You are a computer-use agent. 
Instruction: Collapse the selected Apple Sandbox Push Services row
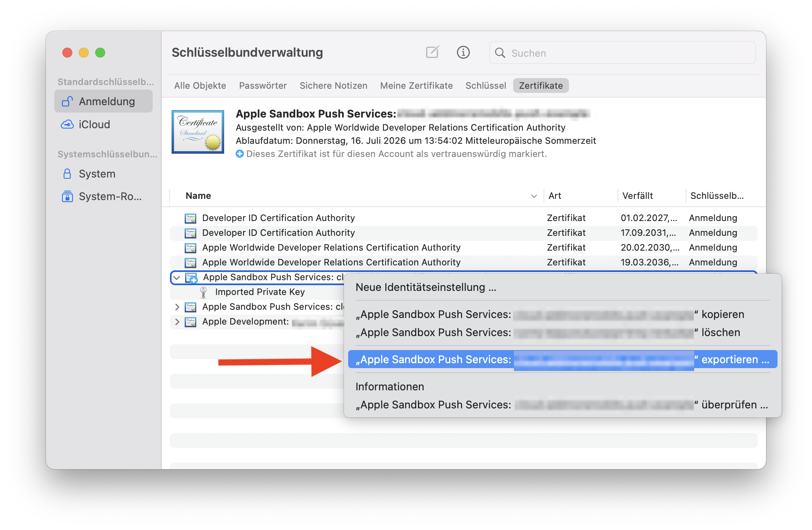177,277
